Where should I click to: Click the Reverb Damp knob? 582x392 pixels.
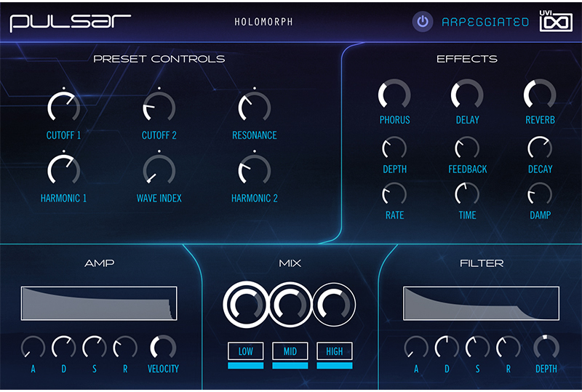(x=540, y=193)
